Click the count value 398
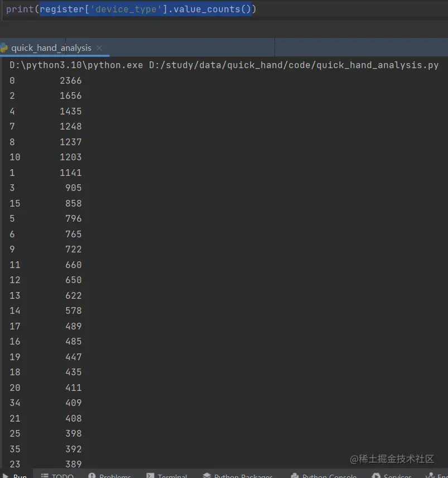Viewport: 448px width, 478px height. pyautogui.click(x=74, y=433)
